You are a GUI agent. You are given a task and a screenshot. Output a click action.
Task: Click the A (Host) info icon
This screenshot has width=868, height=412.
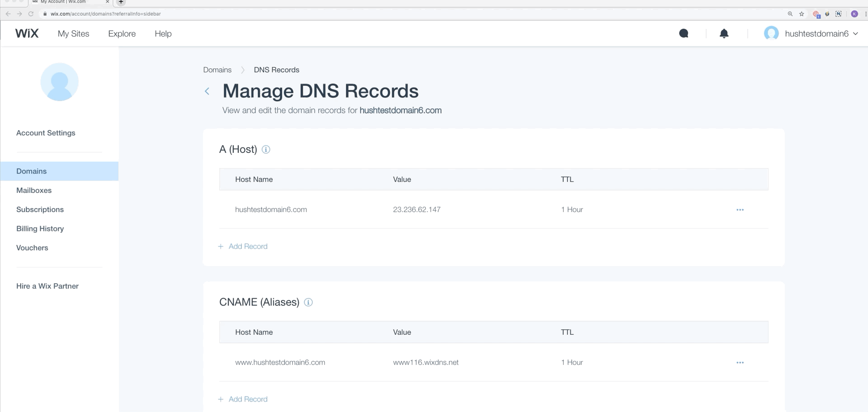click(x=266, y=150)
